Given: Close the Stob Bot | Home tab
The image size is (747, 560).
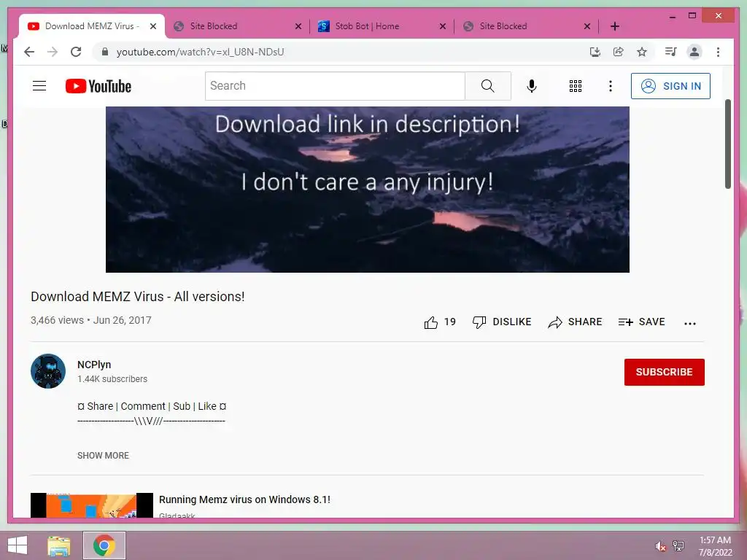Looking at the screenshot, I should click(x=443, y=26).
